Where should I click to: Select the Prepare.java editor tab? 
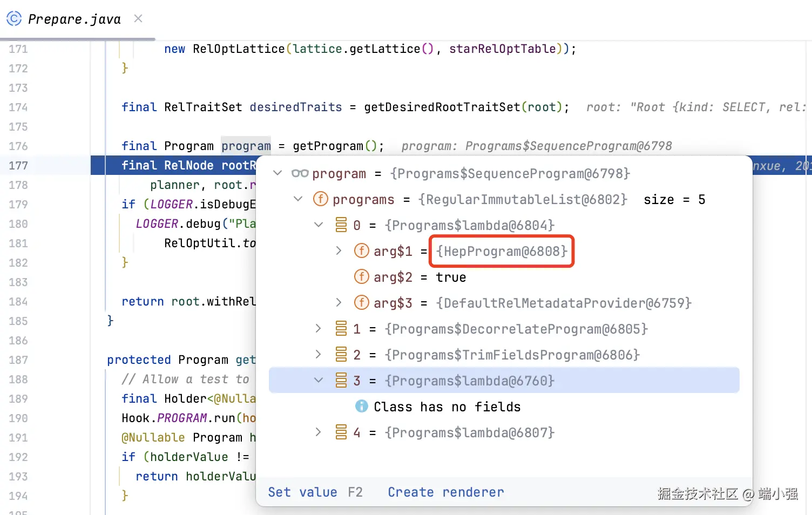(76, 19)
